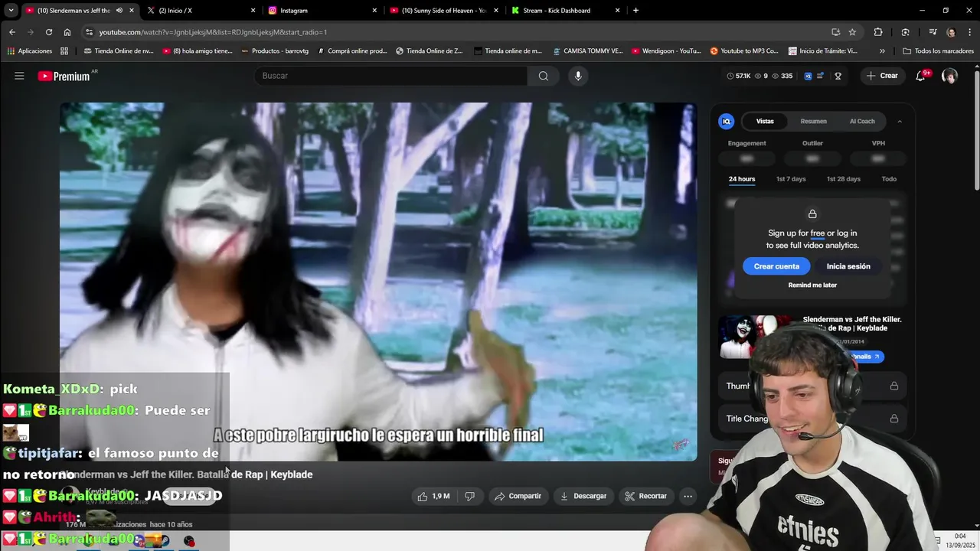Image resolution: width=980 pixels, height=551 pixels.
Task: Open Chrome three-dot menu
Action: point(969,32)
